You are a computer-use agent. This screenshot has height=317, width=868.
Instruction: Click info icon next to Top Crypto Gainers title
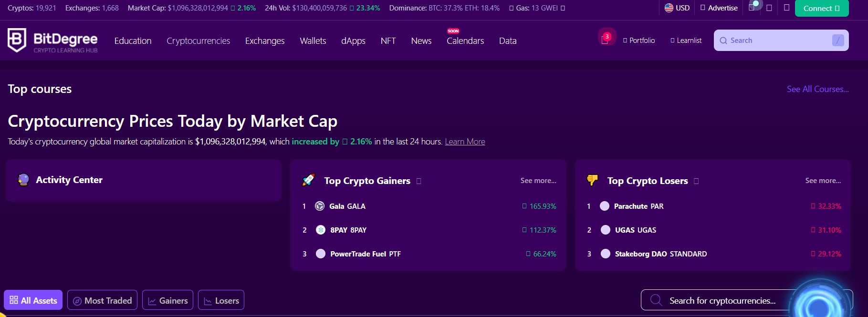(x=418, y=181)
